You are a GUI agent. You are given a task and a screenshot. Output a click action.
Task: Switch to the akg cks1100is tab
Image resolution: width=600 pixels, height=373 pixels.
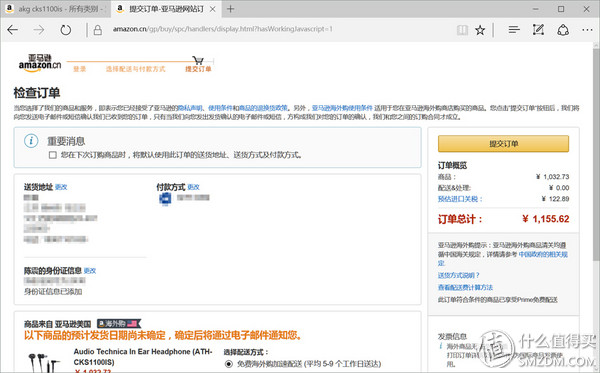(56, 9)
